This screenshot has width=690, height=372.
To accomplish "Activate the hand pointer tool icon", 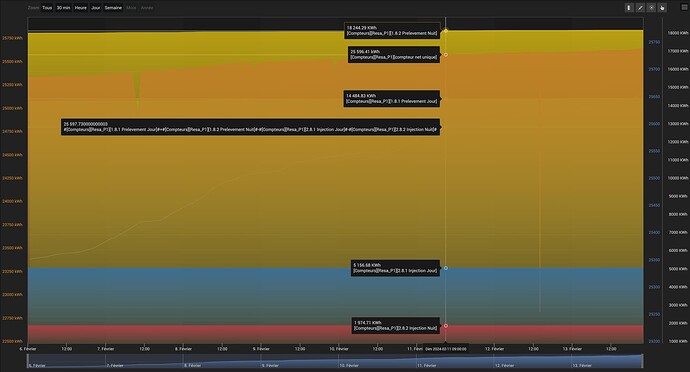I will click(662, 7).
